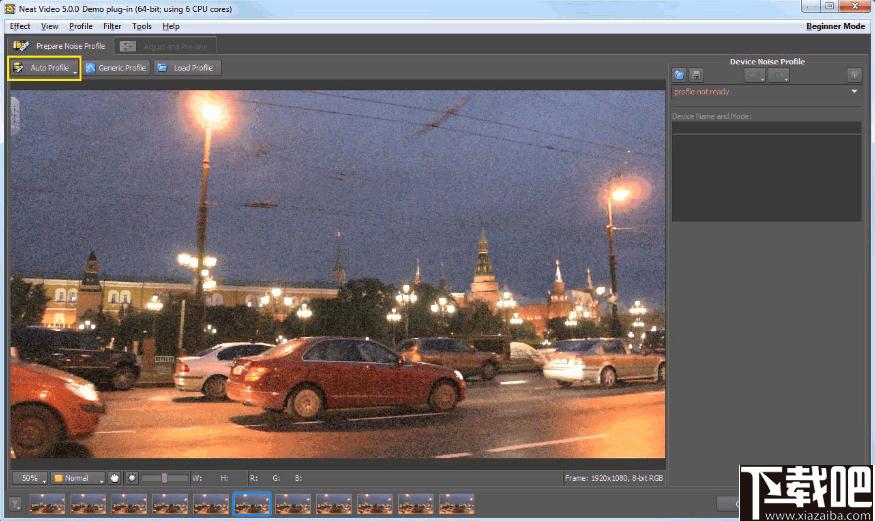Viewport: 875px width, 521px height.
Task: Open the View menu
Action: [50, 26]
